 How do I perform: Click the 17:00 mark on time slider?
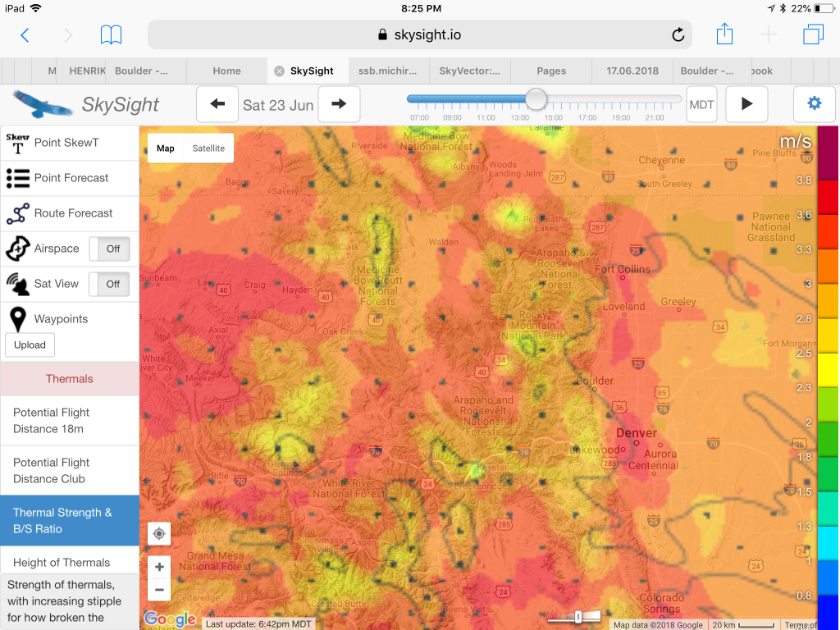[x=587, y=117]
